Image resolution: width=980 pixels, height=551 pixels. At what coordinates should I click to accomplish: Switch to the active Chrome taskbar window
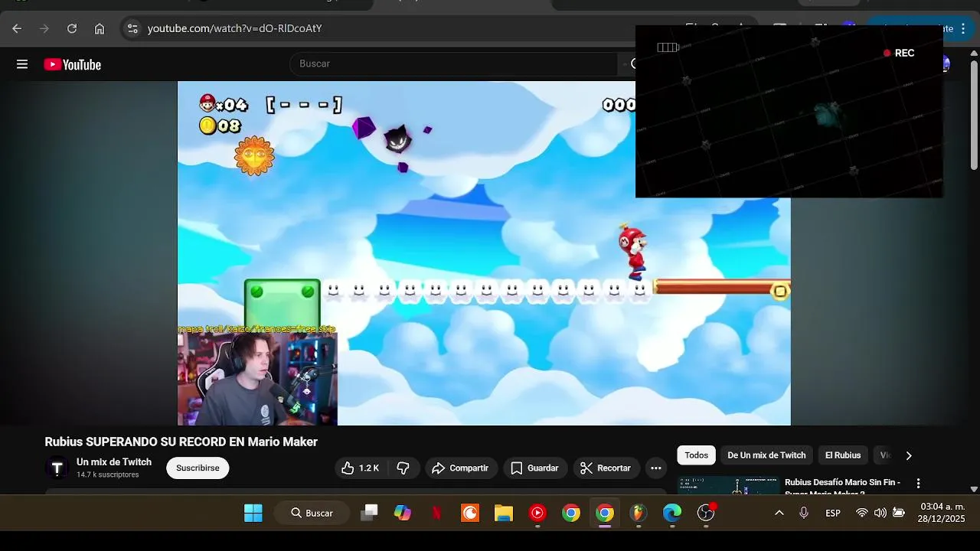click(605, 513)
